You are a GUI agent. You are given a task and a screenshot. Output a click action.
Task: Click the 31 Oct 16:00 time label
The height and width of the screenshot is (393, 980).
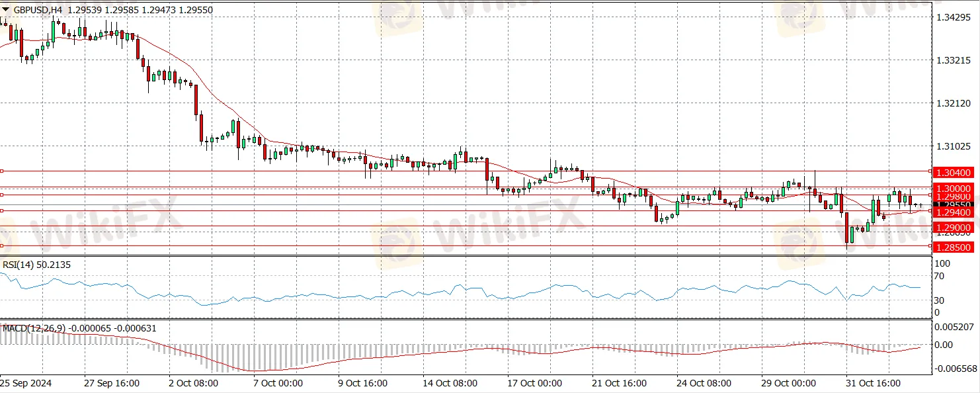tap(872, 383)
